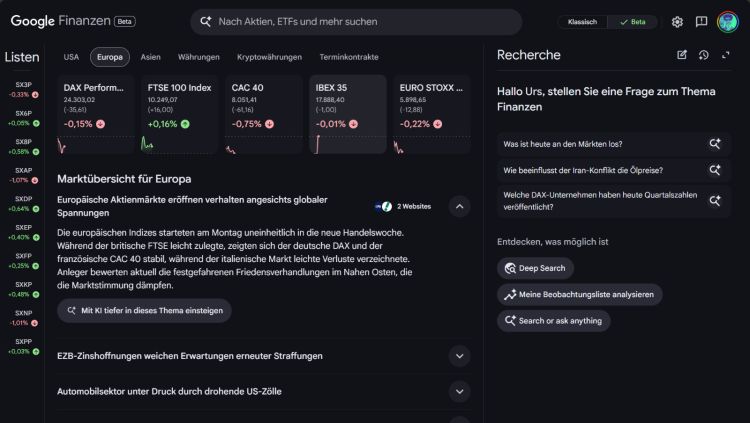Screen dimensions: 750x423
Task: Open the IBEX 35 index card
Action: [x=348, y=114]
